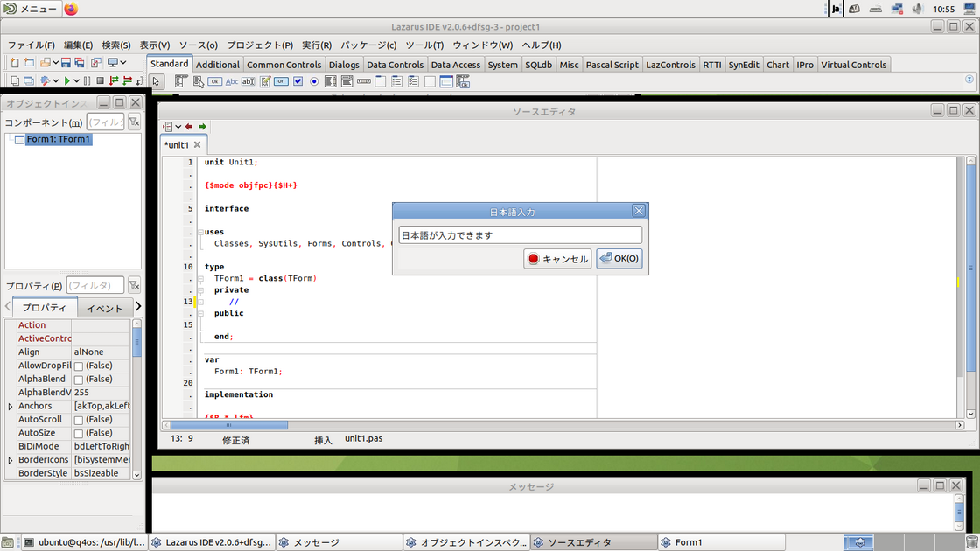This screenshot has width=980, height=551.
Task: Open the Run button dropdown arrow
Action: [76, 80]
